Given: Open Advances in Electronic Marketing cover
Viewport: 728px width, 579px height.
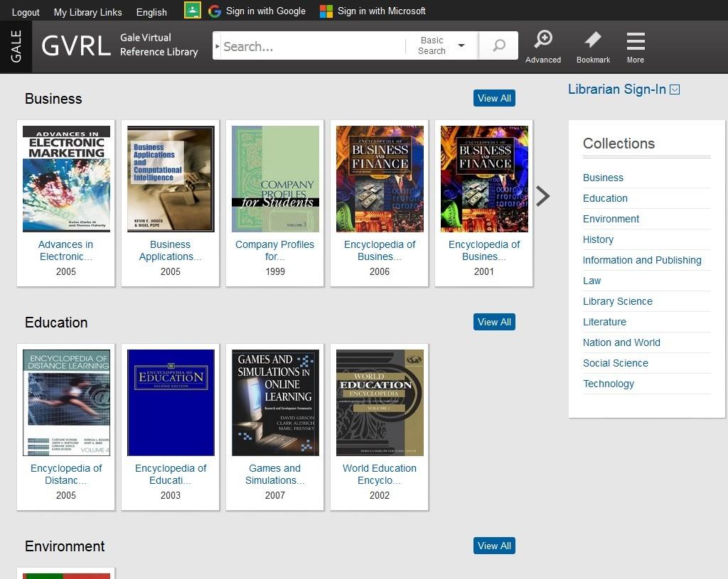Looking at the screenshot, I should coord(66,178).
